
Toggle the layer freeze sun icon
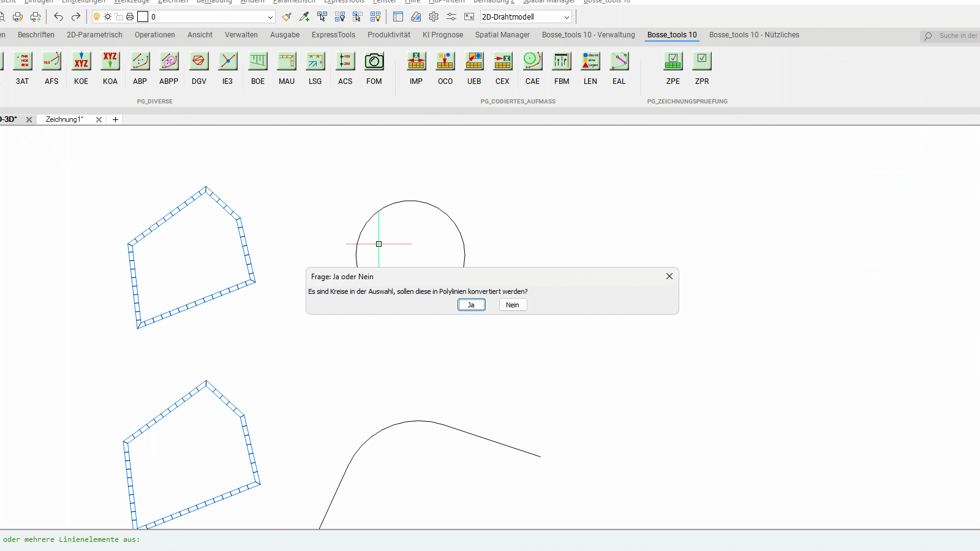click(x=108, y=17)
